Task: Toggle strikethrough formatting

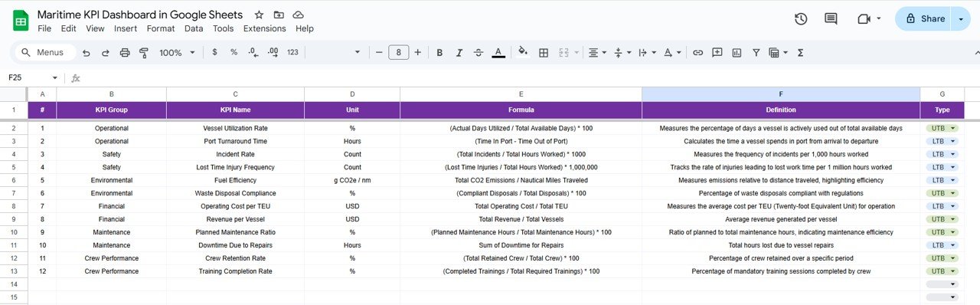Action: (x=479, y=53)
